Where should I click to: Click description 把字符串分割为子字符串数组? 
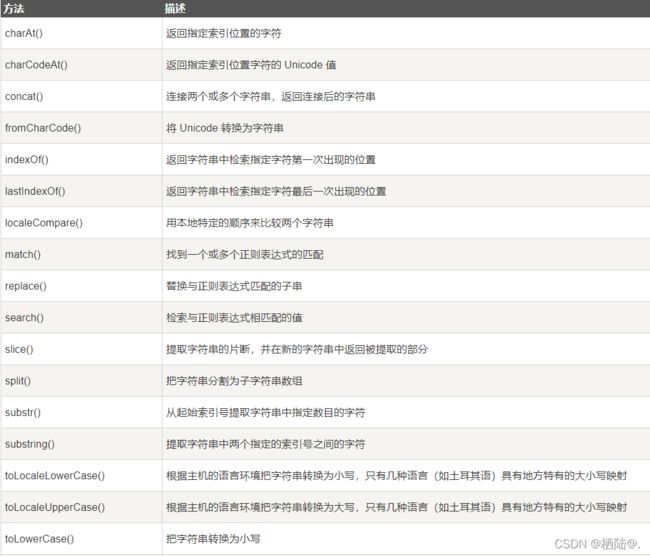(234, 381)
